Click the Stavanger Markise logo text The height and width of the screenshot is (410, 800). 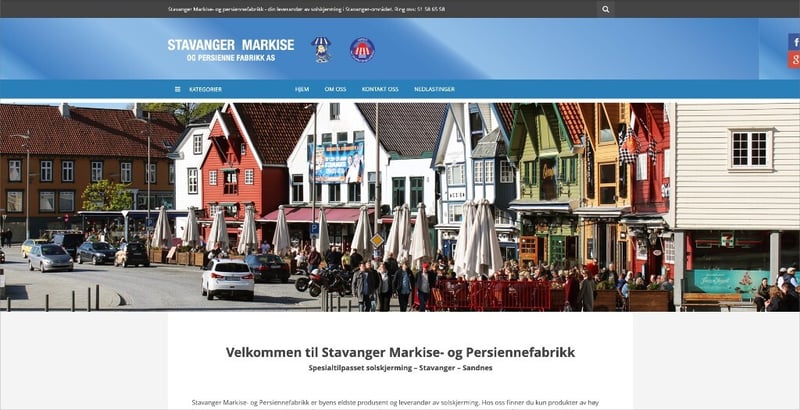click(x=231, y=50)
